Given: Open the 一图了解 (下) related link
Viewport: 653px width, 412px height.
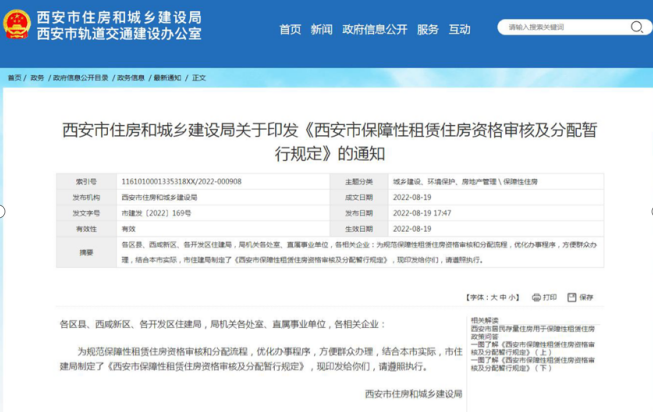Looking at the screenshot, I should (533, 364).
